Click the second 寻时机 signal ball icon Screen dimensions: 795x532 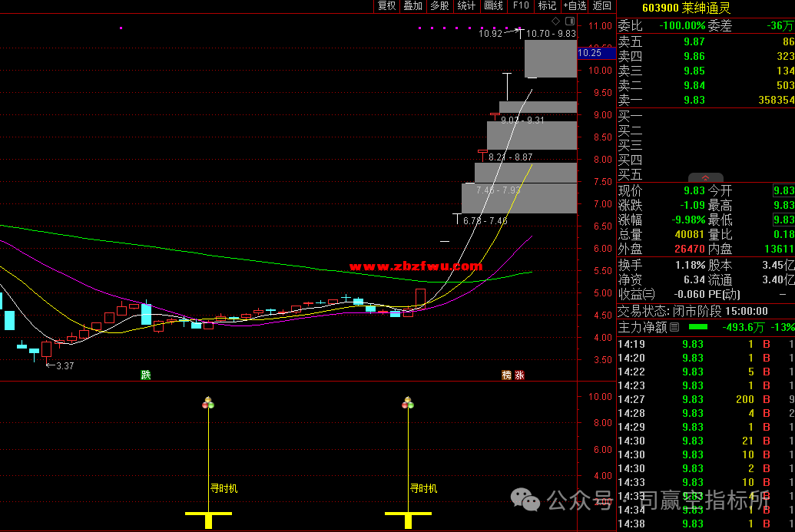click(408, 403)
